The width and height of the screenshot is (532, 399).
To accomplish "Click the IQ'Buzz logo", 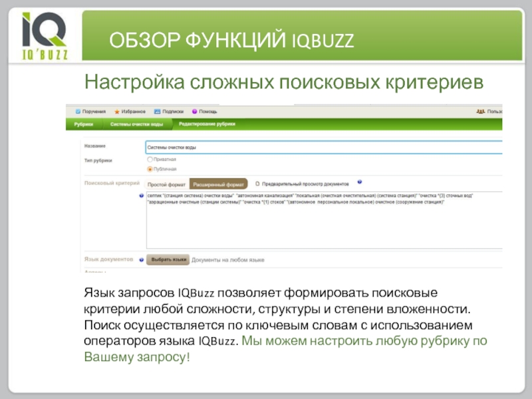I will (x=45, y=36).
